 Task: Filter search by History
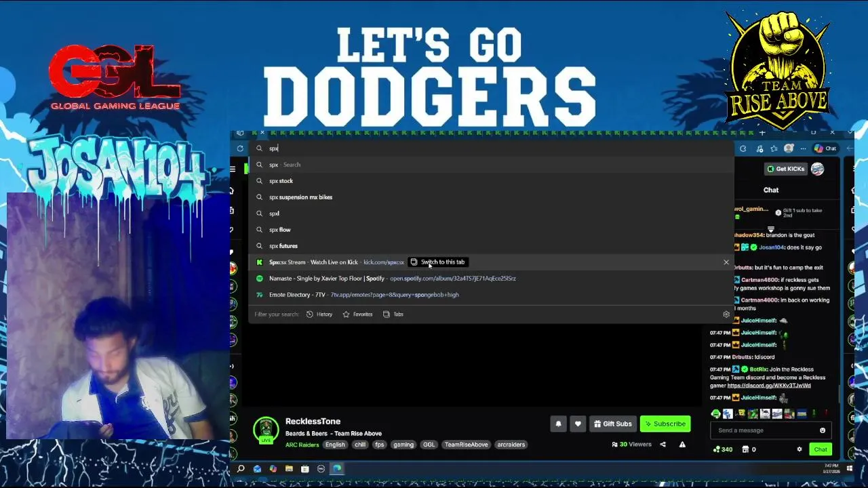pos(319,314)
